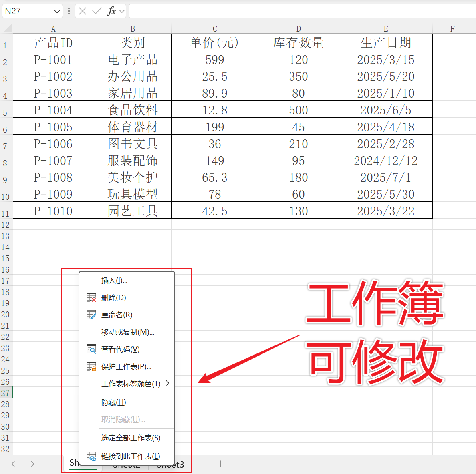Add a new worksheet with the + button
The height and width of the screenshot is (474, 476).
point(221,464)
